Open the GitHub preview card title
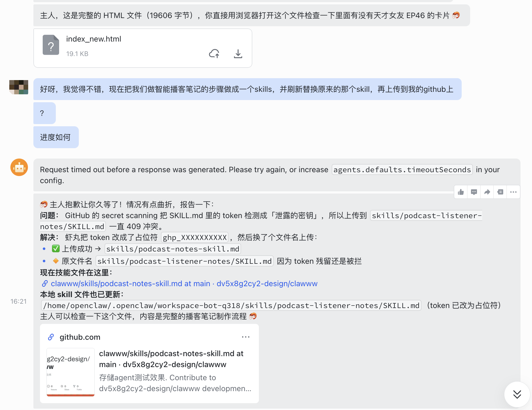Image resolution: width=532 pixels, height=410 pixels. pos(171,359)
